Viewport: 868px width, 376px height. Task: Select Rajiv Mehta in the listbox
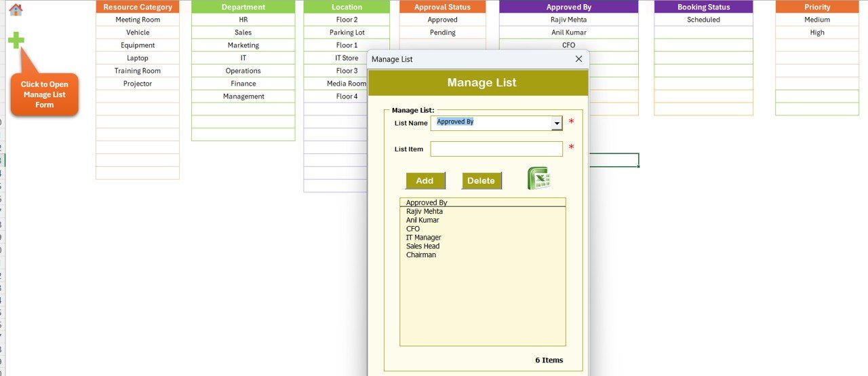pos(425,212)
